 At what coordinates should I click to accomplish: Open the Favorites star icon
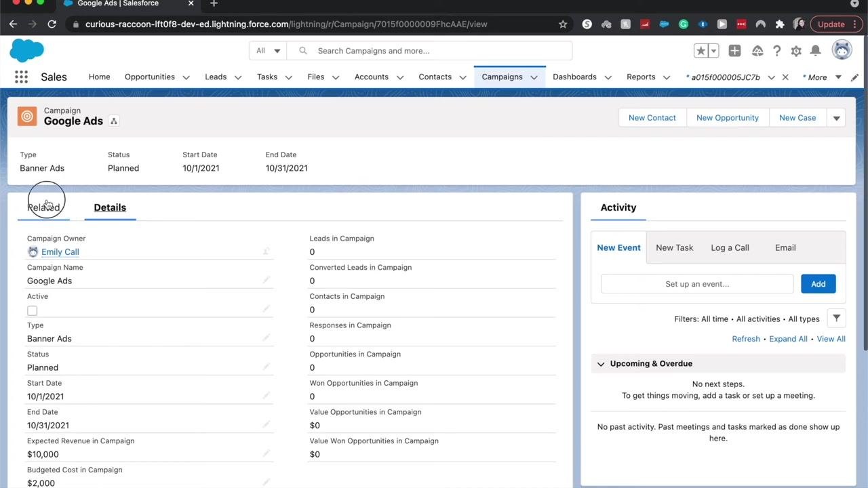pos(701,51)
